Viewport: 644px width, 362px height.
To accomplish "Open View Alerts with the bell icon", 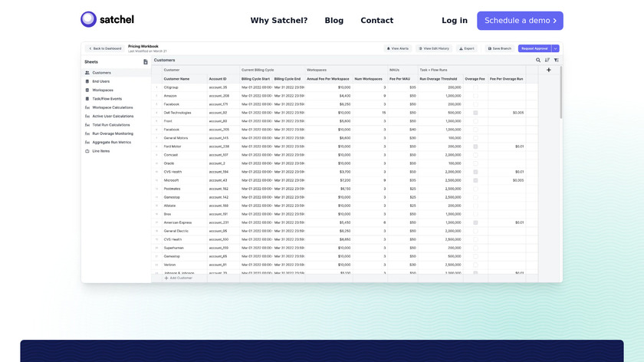I will point(398,48).
